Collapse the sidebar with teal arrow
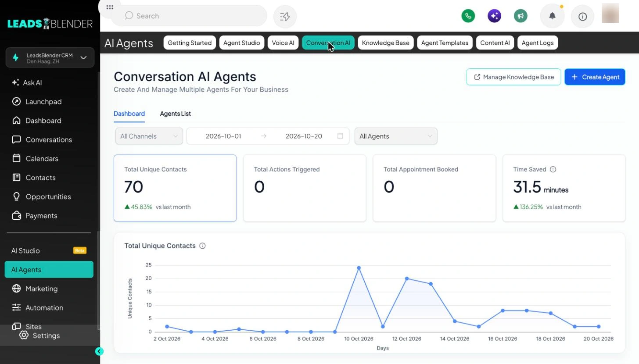Image resolution: width=639 pixels, height=364 pixels. 99,351
